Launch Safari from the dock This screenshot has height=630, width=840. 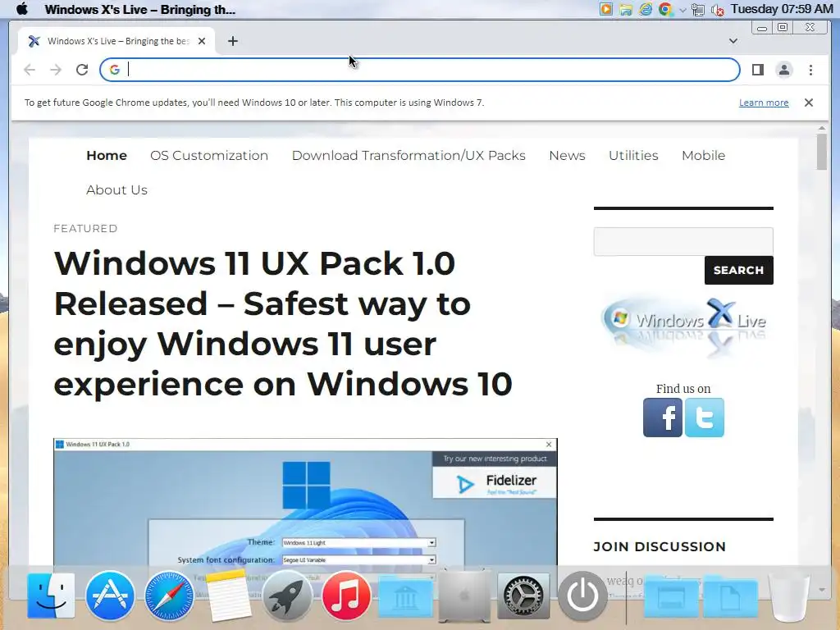point(169,596)
